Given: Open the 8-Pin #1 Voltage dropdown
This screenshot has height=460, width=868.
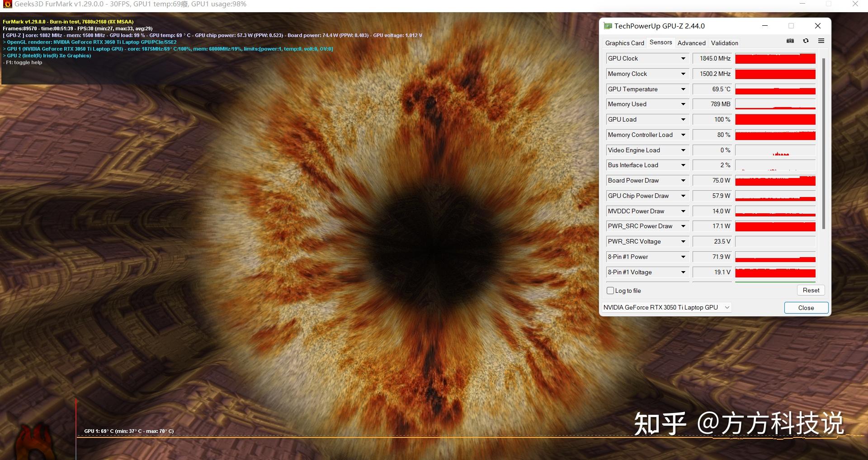Looking at the screenshot, I should [x=683, y=272].
